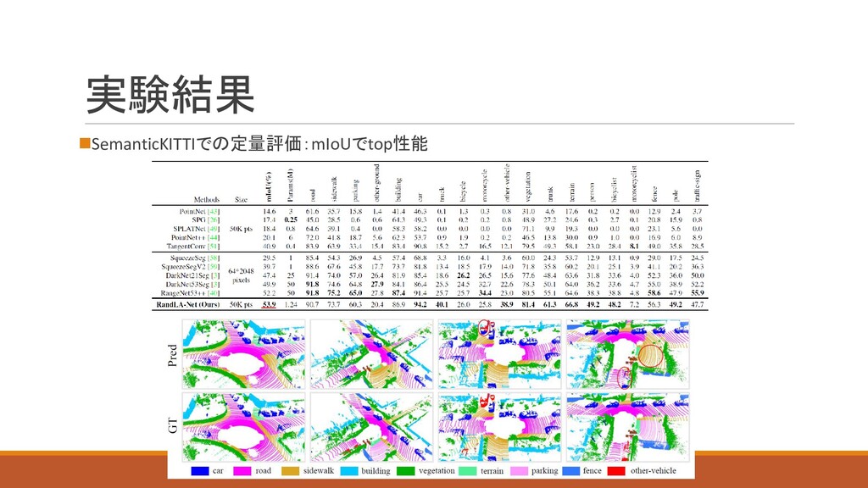Select the 'GT' row label

coord(172,426)
